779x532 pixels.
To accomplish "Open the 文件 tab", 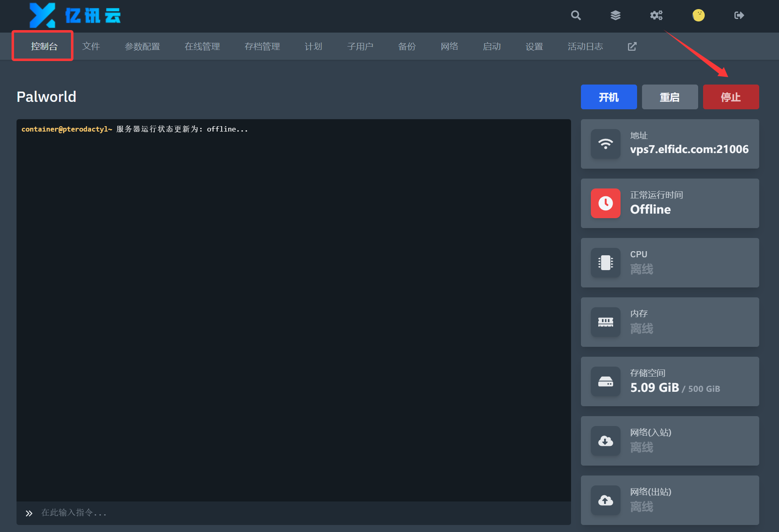I will pyautogui.click(x=91, y=46).
